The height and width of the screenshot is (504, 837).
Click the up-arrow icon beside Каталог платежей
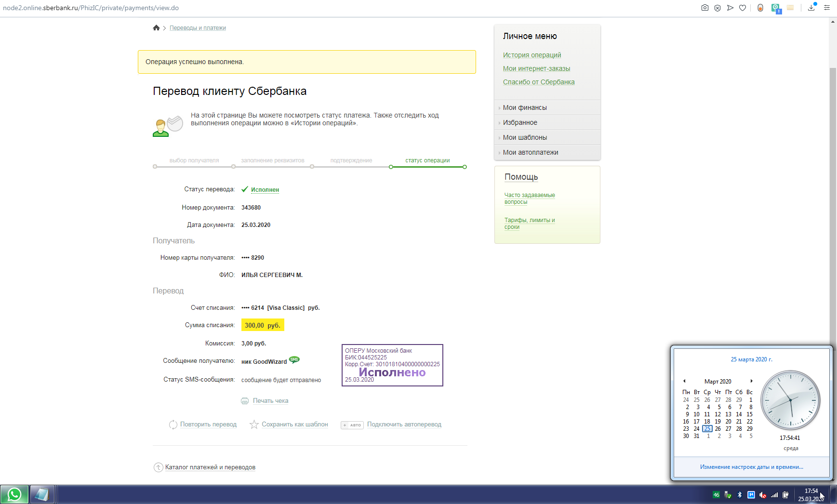tap(158, 467)
